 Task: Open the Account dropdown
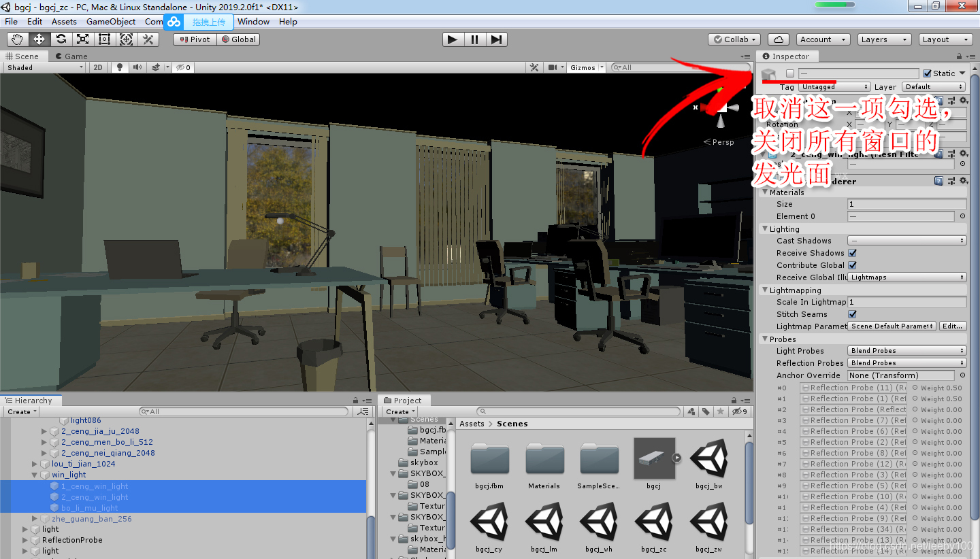[822, 39]
